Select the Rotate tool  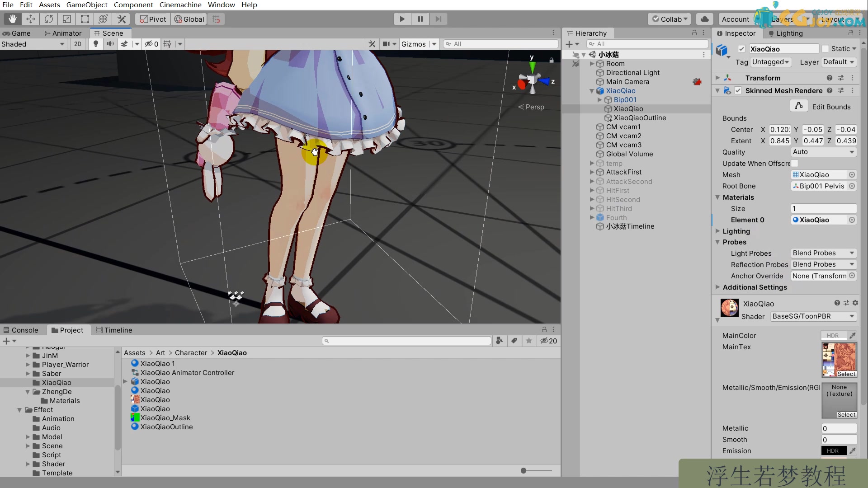(48, 19)
